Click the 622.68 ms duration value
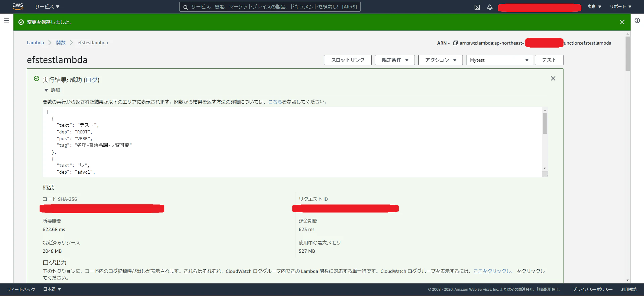 [54, 229]
